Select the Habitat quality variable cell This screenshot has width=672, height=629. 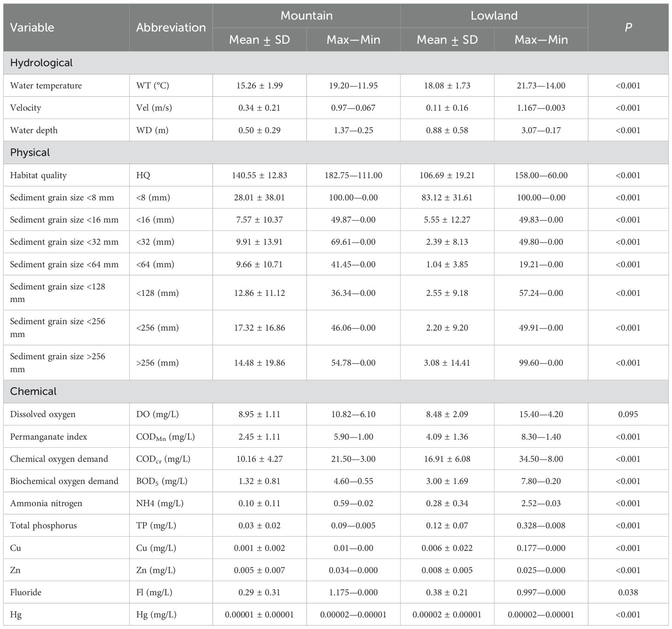[38, 175]
